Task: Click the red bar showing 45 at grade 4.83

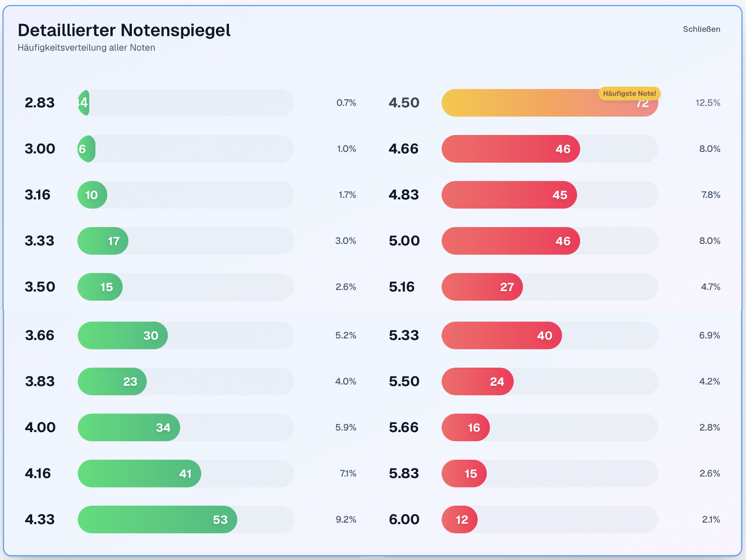Action: click(x=509, y=195)
